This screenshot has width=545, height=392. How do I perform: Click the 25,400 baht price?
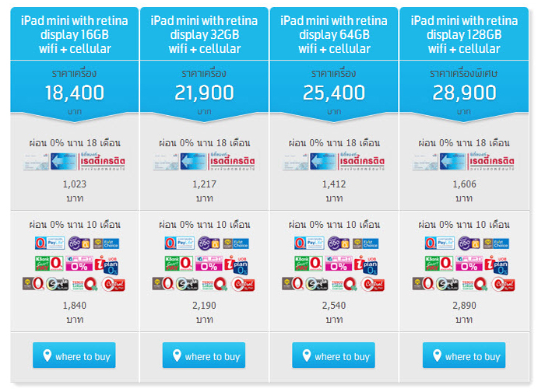pyautogui.click(x=334, y=94)
